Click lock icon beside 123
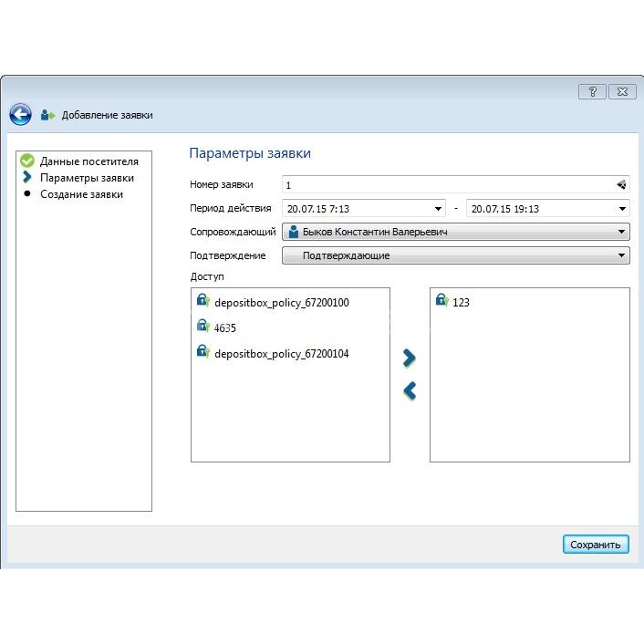The width and height of the screenshot is (644, 644). 441,301
